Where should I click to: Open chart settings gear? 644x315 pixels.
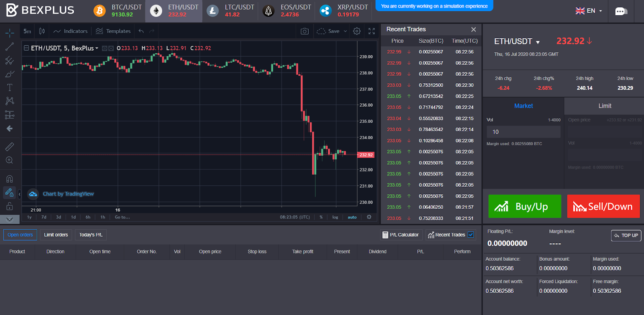coord(357,31)
